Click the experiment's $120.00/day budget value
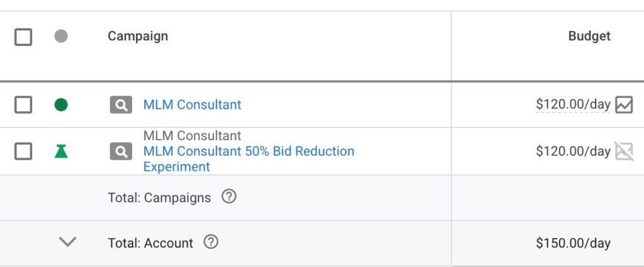Image resolution: width=644 pixels, height=267 pixels. coord(572,151)
